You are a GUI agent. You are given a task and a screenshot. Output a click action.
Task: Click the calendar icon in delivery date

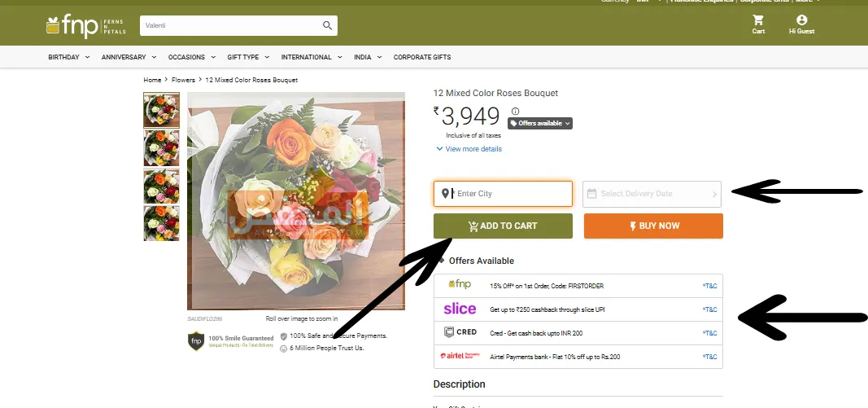pyautogui.click(x=591, y=194)
